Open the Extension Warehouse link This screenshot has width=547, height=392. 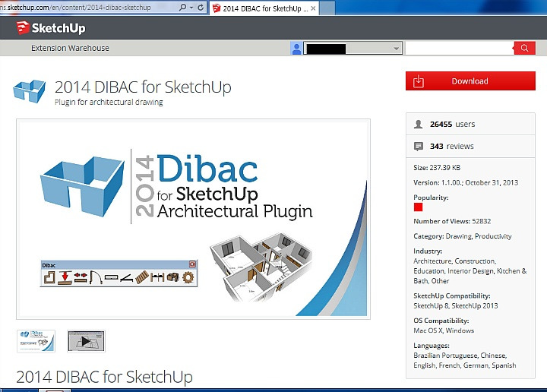[x=70, y=48]
